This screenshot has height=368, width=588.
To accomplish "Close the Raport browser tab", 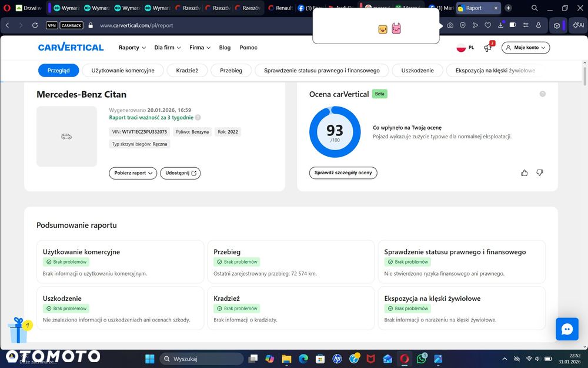I will tap(496, 8).
